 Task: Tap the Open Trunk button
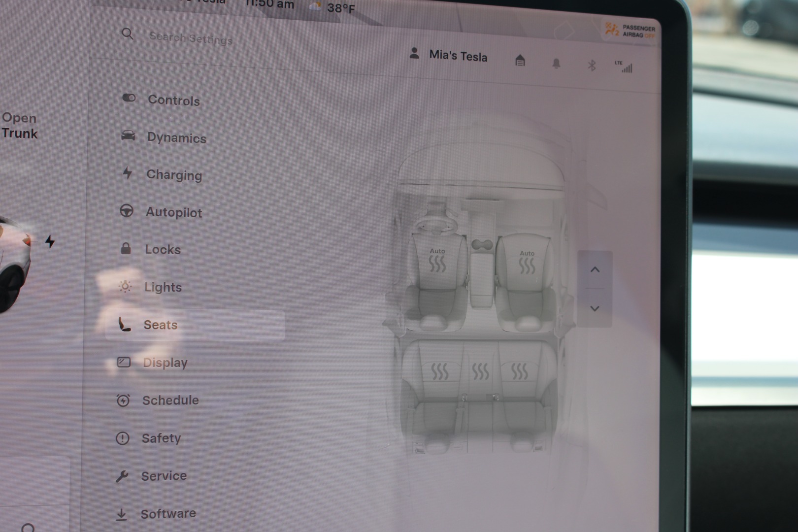(x=20, y=126)
